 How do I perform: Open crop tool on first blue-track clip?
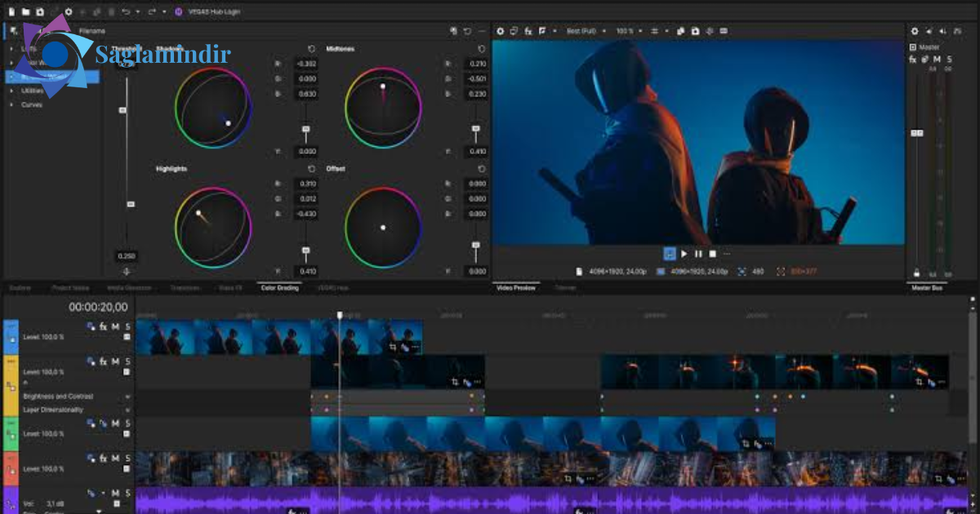[x=394, y=347]
